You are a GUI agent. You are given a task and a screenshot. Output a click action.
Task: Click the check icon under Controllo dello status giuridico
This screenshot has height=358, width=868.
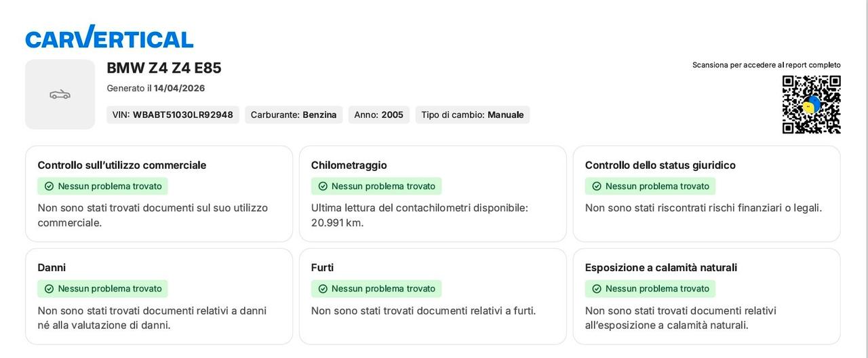pos(597,186)
